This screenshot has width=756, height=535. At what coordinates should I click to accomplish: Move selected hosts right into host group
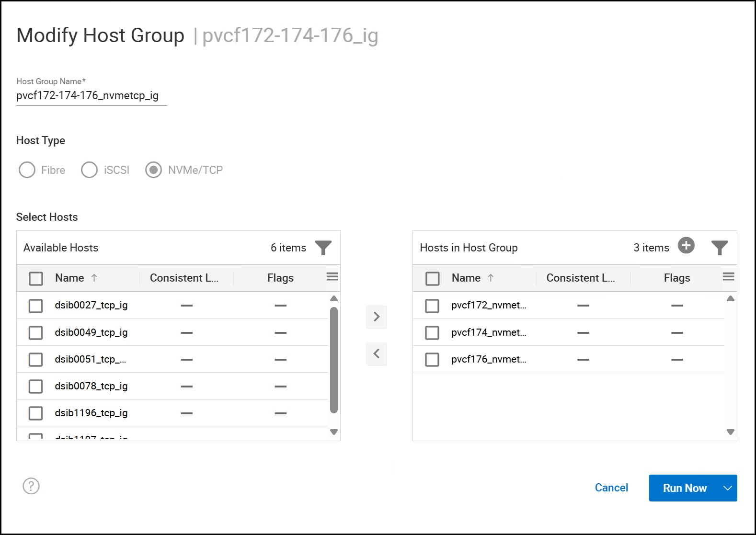point(377,317)
